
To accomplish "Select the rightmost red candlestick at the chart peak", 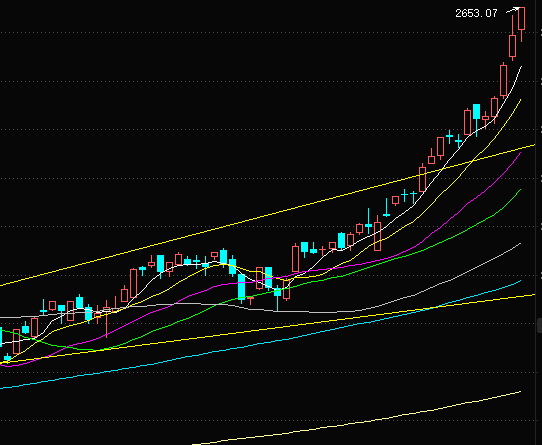I will click(522, 18).
